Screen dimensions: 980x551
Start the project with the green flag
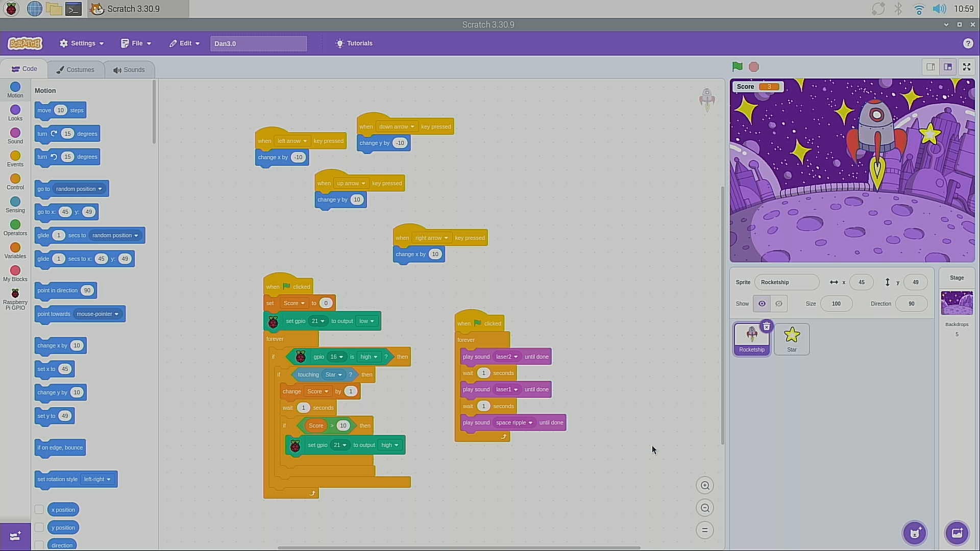tap(737, 67)
